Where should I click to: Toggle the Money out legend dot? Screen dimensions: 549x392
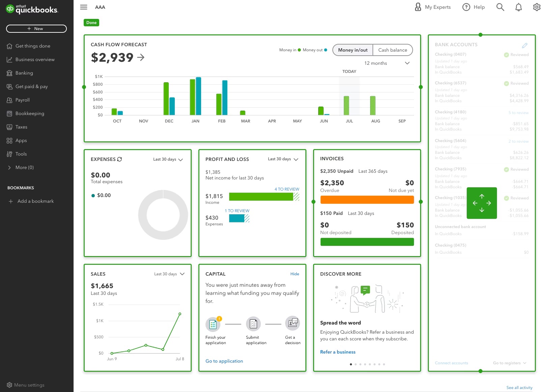tap(325, 50)
